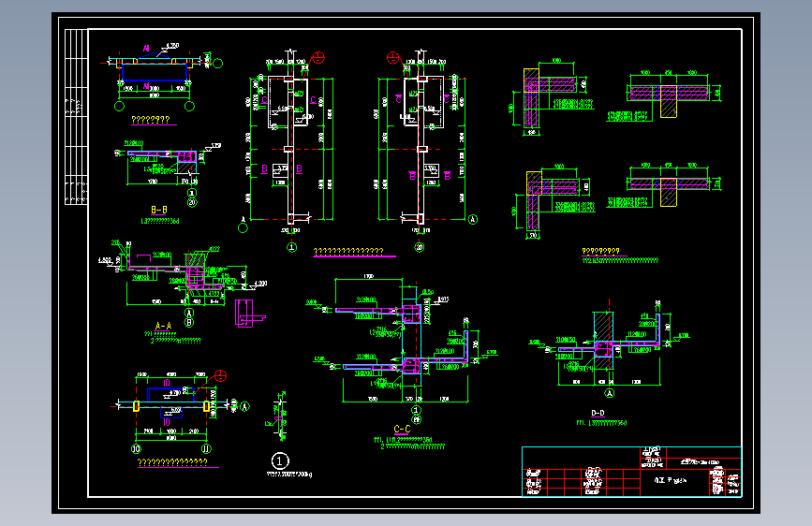Click axis bubble A beneath the D-D section
This screenshot has height=526, width=812.
(610, 393)
